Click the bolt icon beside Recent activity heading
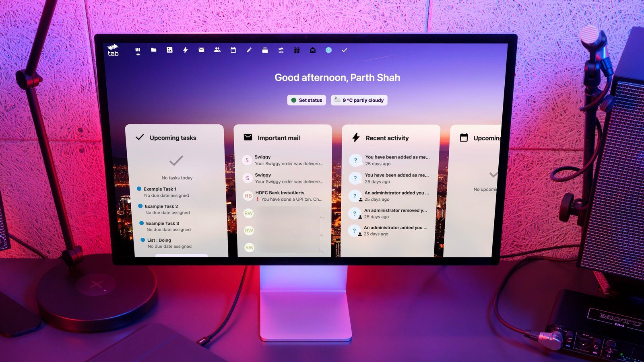644x362 pixels. point(356,138)
